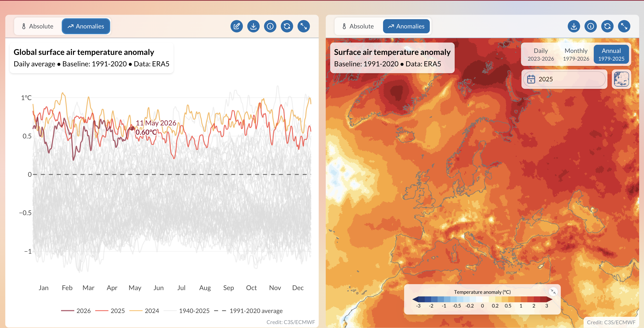Select Anomalies view in chart panel
This screenshot has height=328, width=644.
point(86,26)
